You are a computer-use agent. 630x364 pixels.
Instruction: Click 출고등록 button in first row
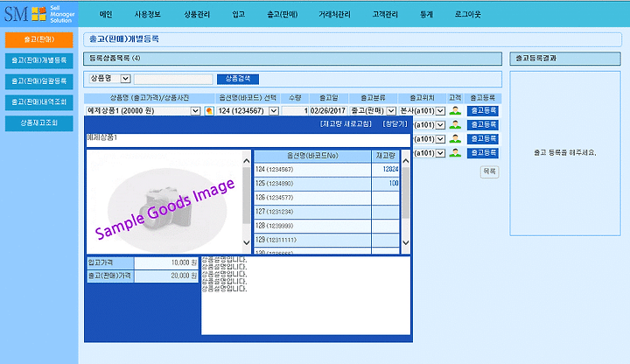(482, 111)
